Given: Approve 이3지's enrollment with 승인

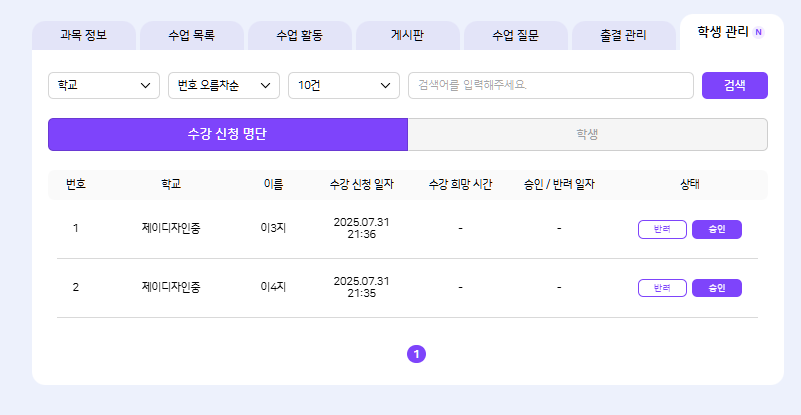Looking at the screenshot, I should [716, 229].
